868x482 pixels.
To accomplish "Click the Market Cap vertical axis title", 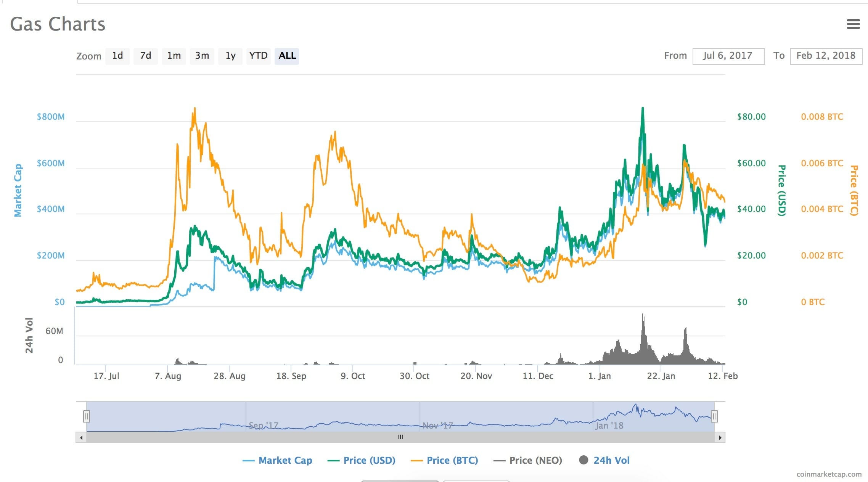I will (x=18, y=190).
